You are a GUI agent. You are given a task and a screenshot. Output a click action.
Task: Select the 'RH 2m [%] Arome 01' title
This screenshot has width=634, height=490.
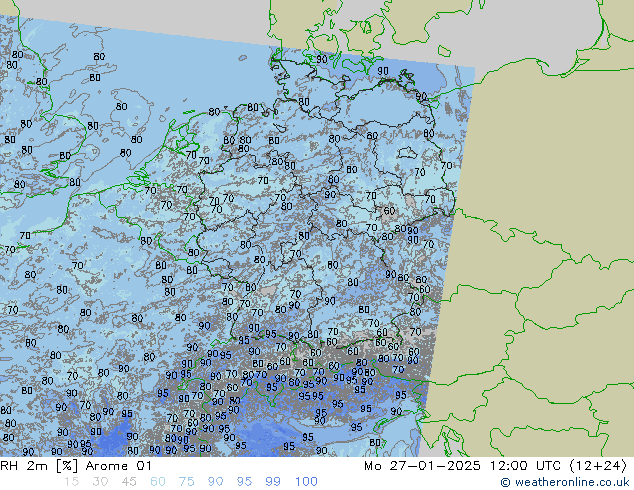76,466
